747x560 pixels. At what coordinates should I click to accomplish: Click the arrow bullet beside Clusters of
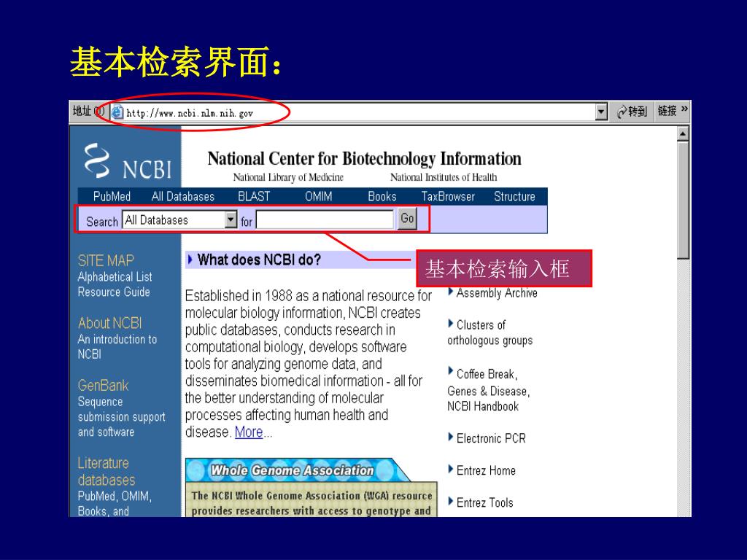[451, 323]
